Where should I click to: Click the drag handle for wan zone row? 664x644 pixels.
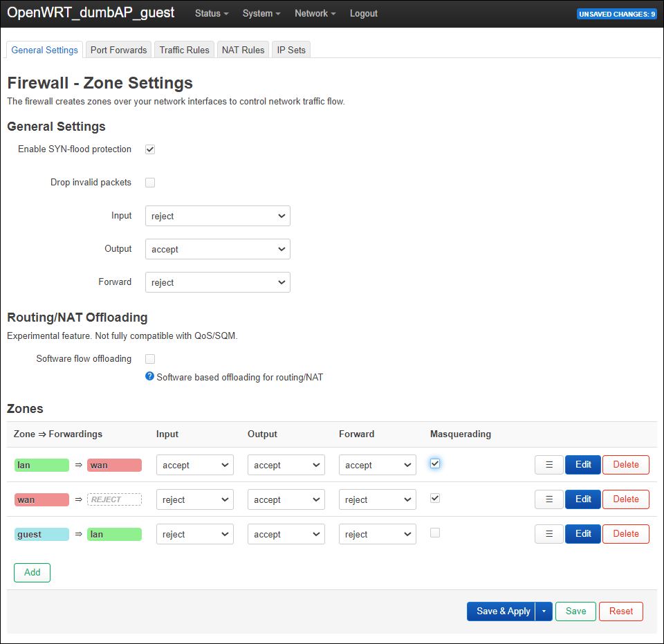(549, 499)
